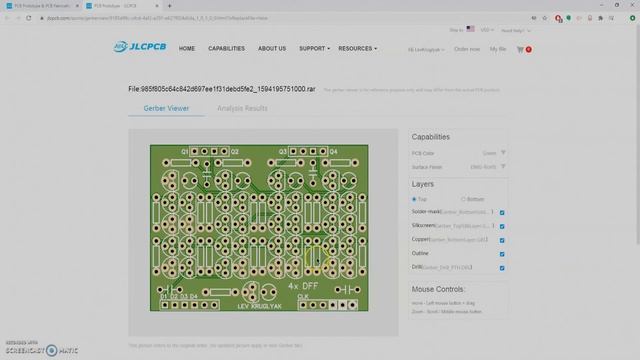Open the red extension icon in browser toolbar
The image size is (640, 360).
coord(558,18)
